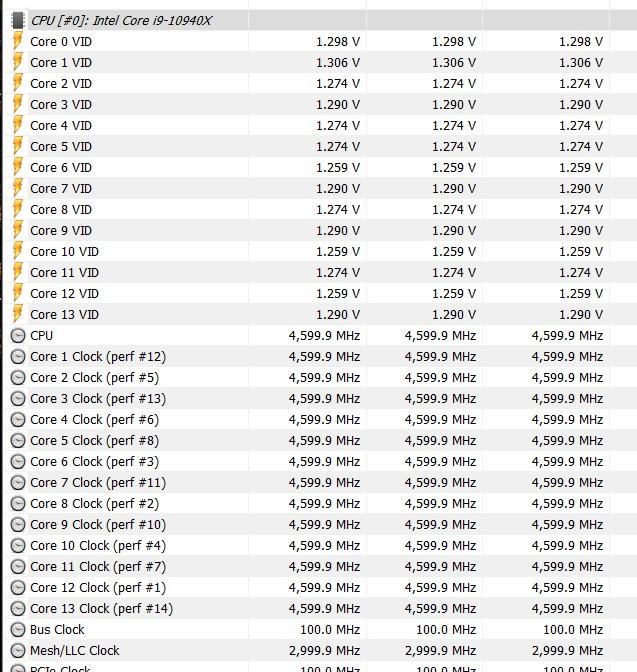Select the Core 10 VID sensor label
The width and height of the screenshot is (637, 672).
(x=64, y=252)
